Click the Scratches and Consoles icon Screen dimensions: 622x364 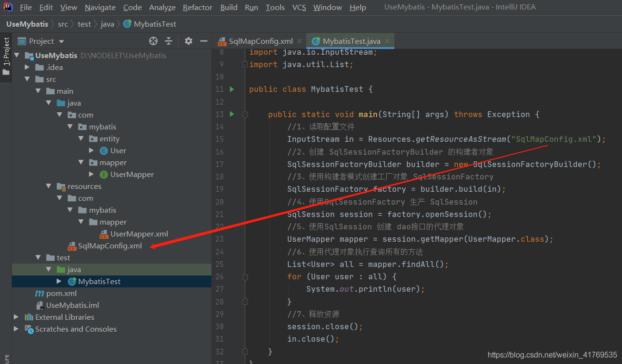tap(29, 329)
